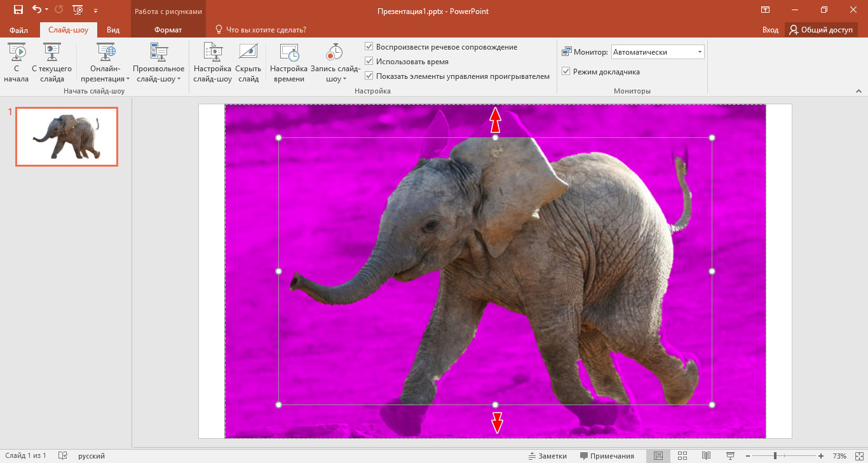Click the Начать слайд-шоу group label
The width and height of the screenshot is (868, 463).
pos(94,92)
